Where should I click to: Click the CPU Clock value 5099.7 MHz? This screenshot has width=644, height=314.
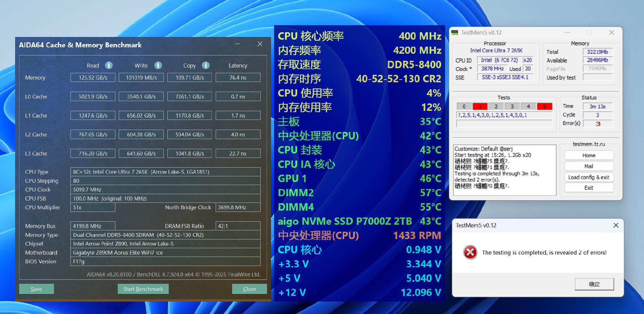[x=165, y=189]
